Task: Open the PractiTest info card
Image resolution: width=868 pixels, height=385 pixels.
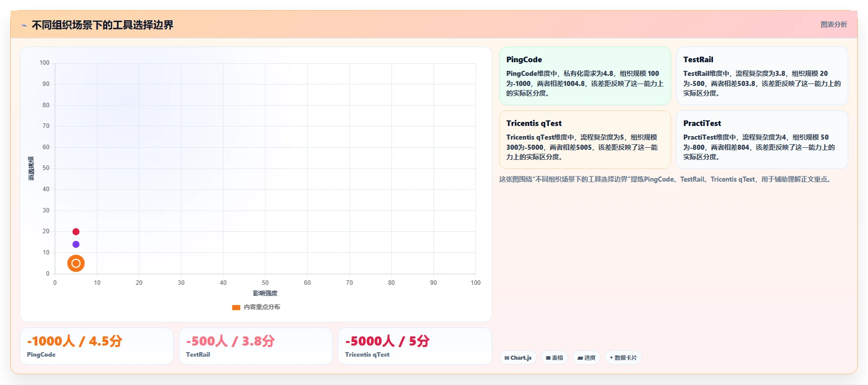Action: (762, 140)
